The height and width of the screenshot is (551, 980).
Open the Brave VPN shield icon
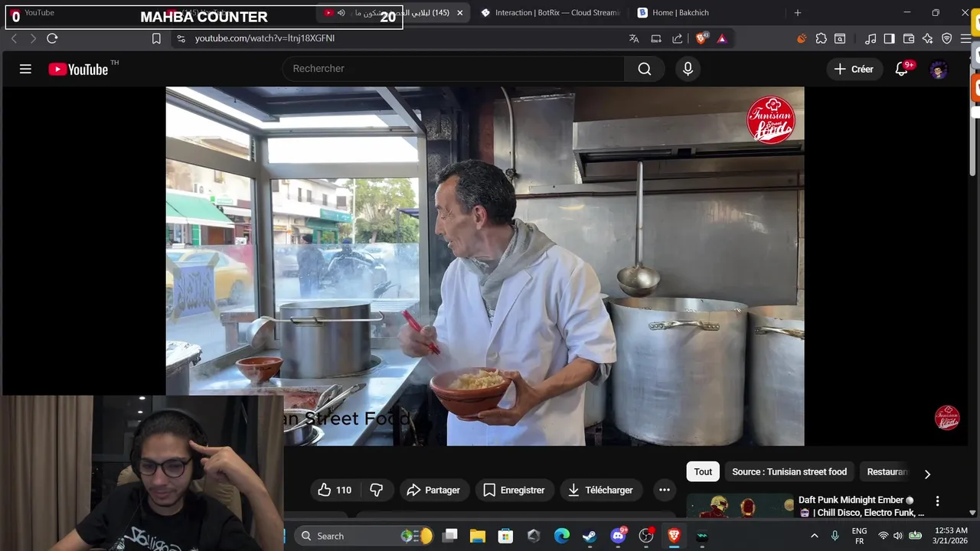947,38
